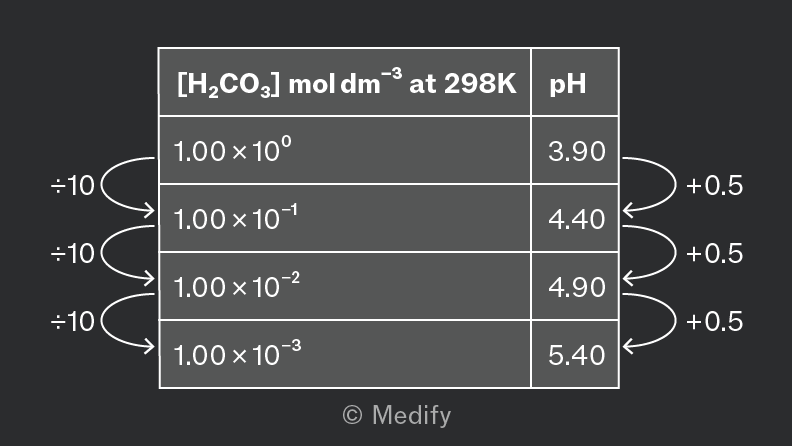This screenshot has width=792, height=446.
Task: Select the 1.00 × 10^-2 concentration cell
Action: point(345,286)
